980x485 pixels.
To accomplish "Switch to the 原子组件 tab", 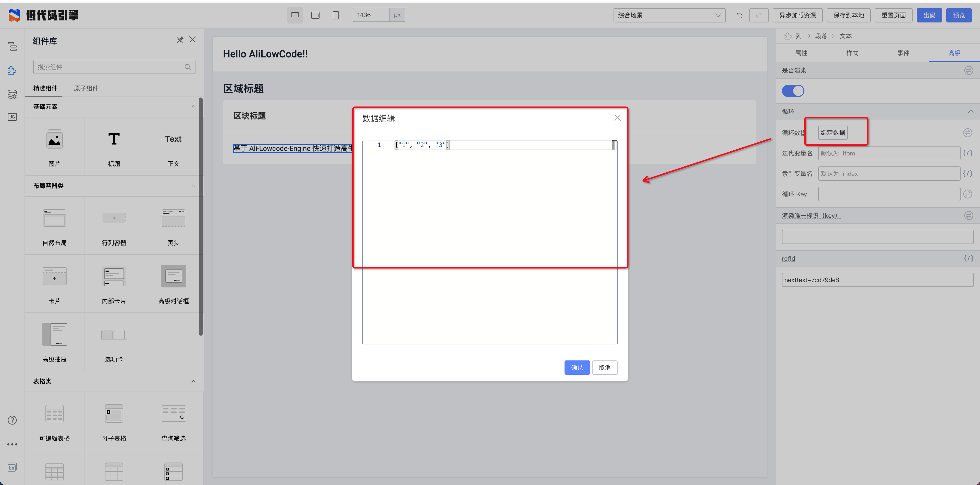I will pyautogui.click(x=86, y=88).
